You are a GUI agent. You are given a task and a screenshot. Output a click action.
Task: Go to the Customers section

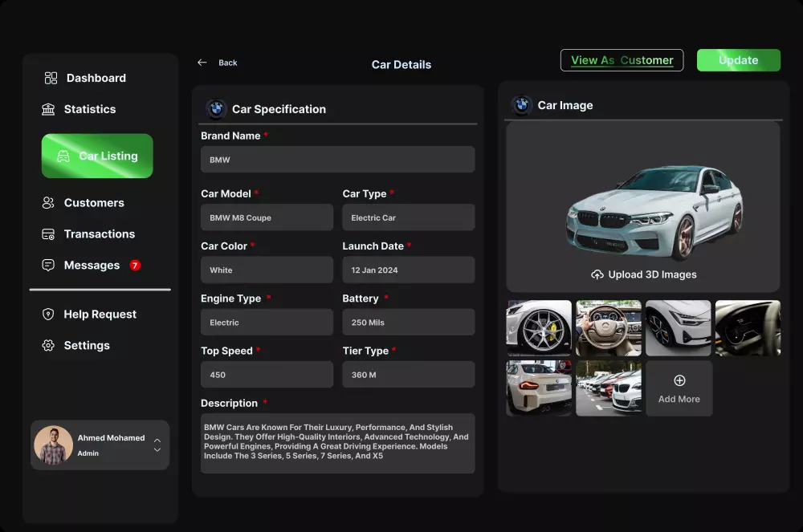(83, 202)
